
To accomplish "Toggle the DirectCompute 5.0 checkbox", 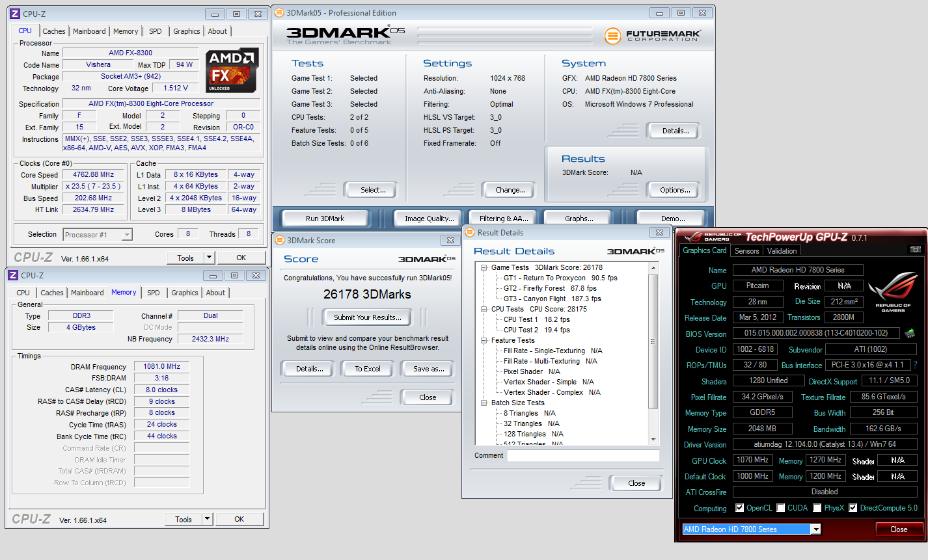I will point(853,508).
